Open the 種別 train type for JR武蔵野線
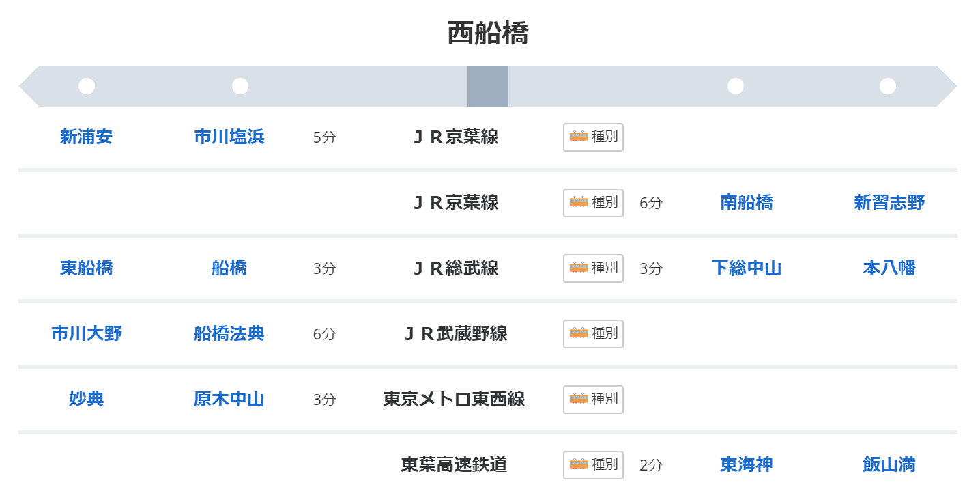980x502 pixels. (x=593, y=333)
